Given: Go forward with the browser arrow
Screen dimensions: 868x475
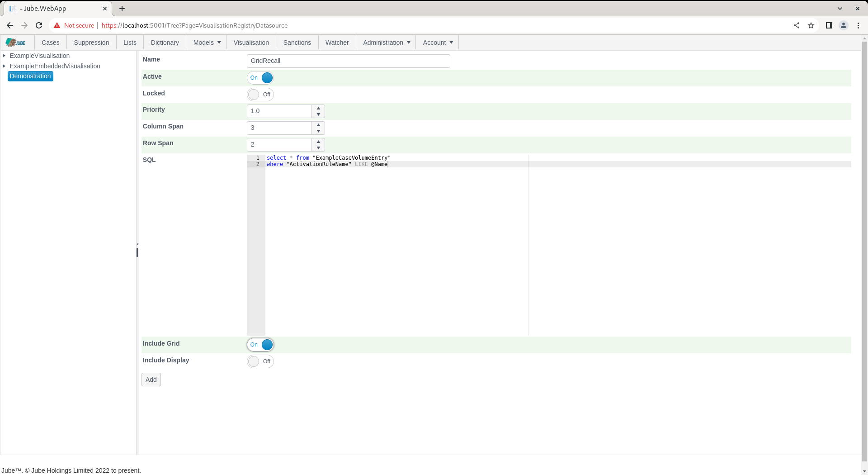Looking at the screenshot, I should 24,25.
